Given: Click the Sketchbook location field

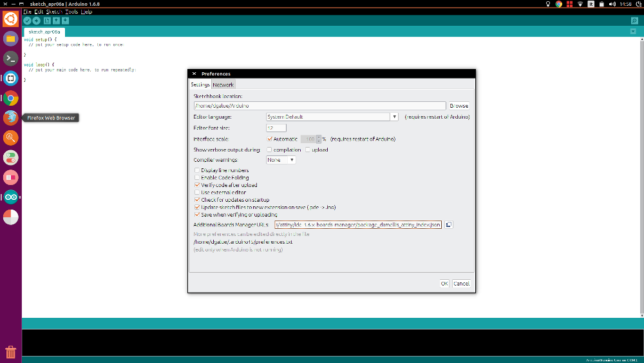Looking at the screenshot, I should click(319, 106).
